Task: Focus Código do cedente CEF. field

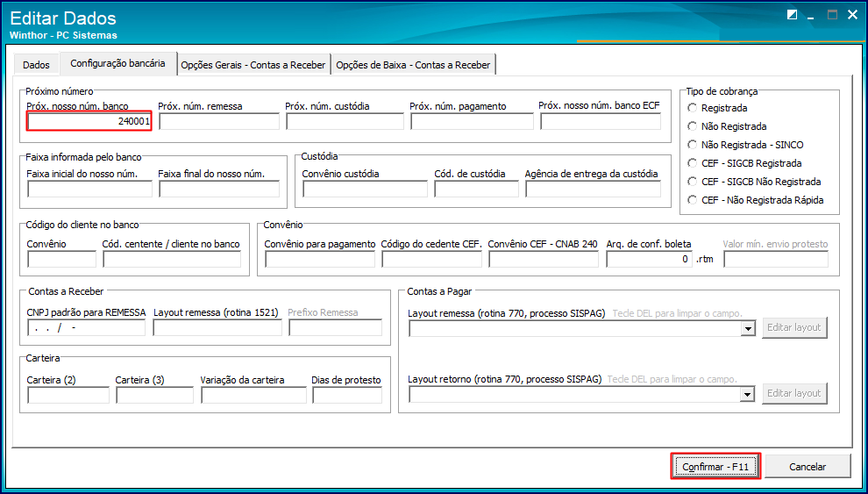Action: [431, 259]
